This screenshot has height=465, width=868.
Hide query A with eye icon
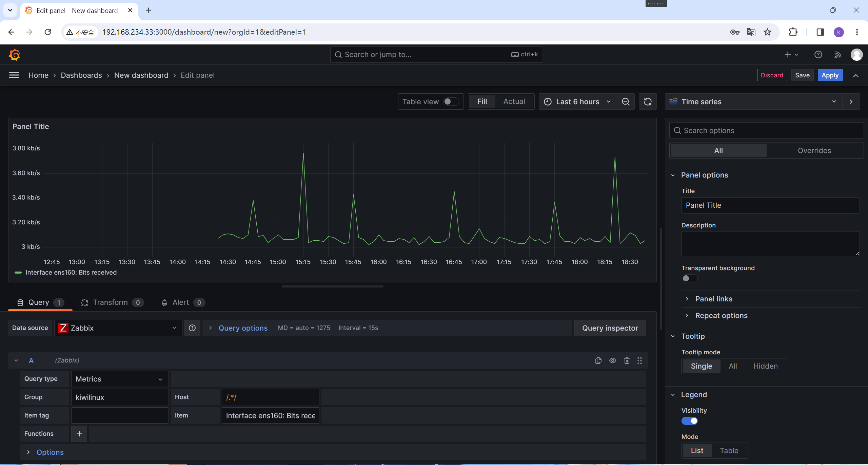coord(613,360)
